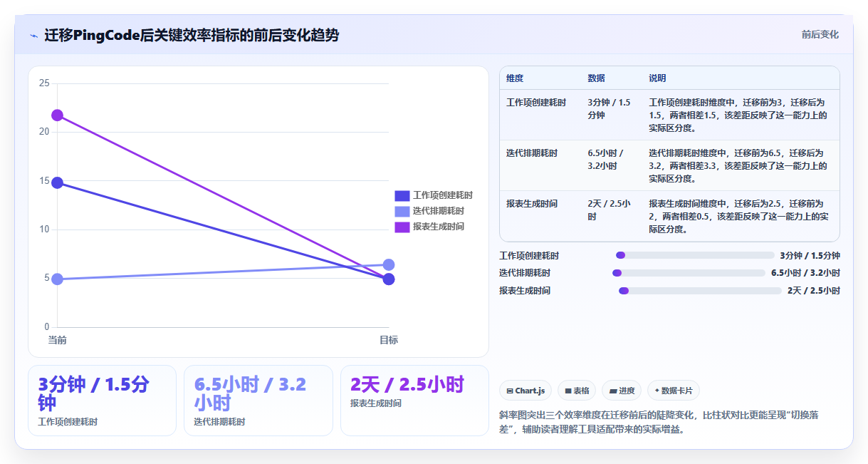Click the x-axis label 目标

pyautogui.click(x=389, y=340)
